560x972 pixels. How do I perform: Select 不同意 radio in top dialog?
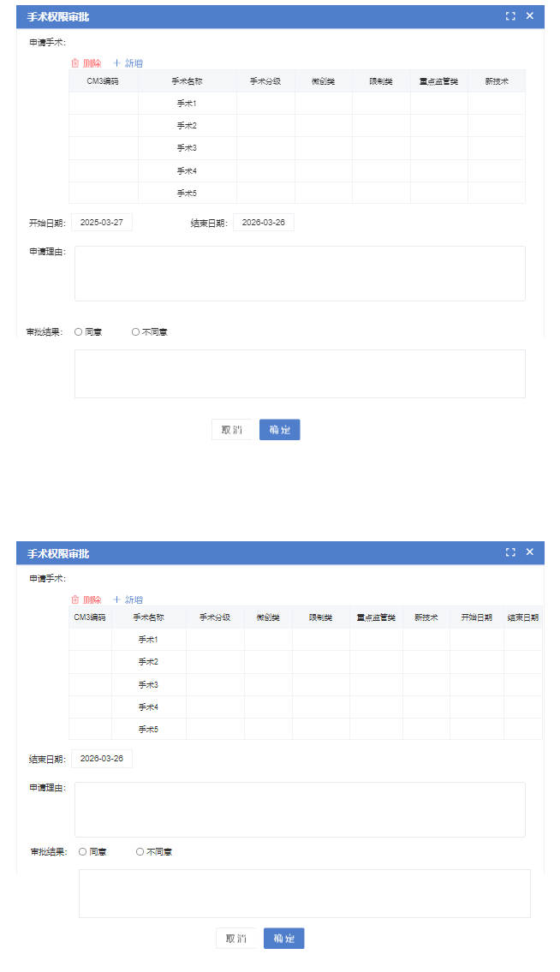[x=135, y=331]
